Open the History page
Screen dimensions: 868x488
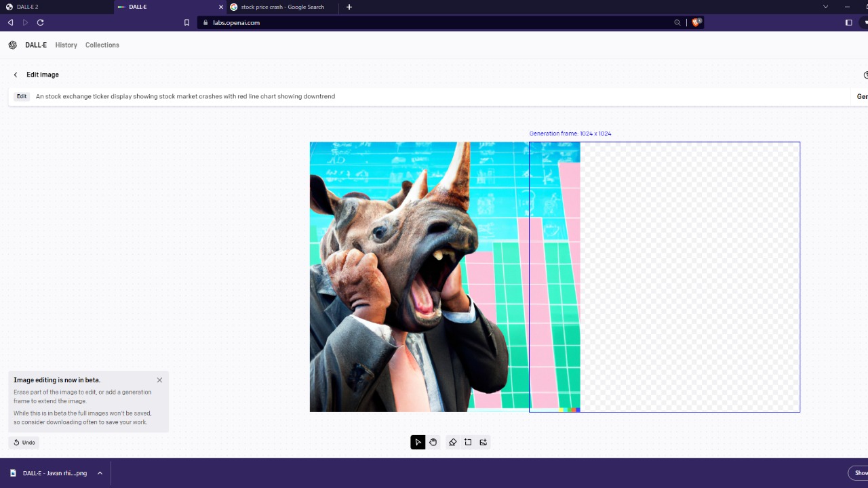tap(66, 45)
